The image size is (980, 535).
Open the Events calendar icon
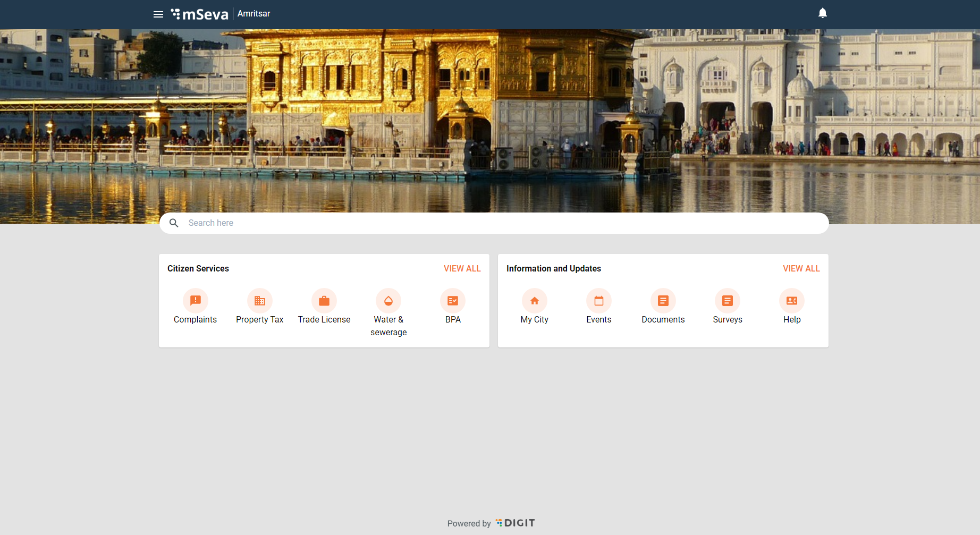pos(598,301)
